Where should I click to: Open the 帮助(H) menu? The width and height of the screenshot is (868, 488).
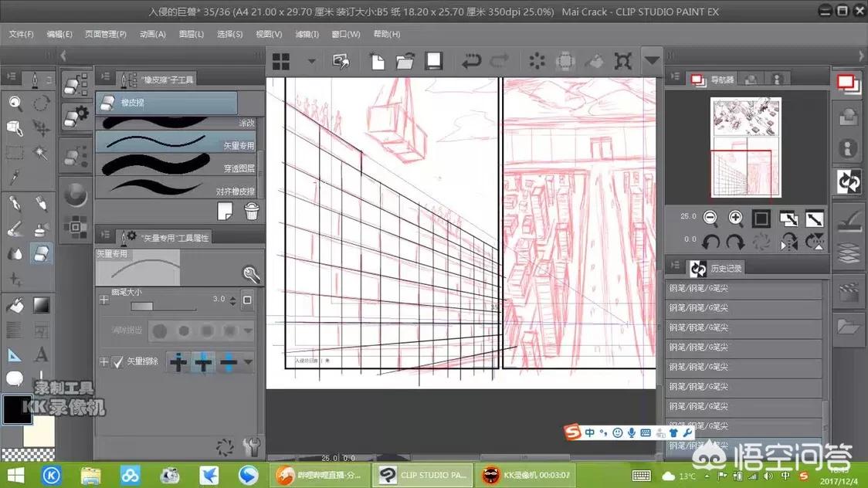pyautogui.click(x=386, y=34)
